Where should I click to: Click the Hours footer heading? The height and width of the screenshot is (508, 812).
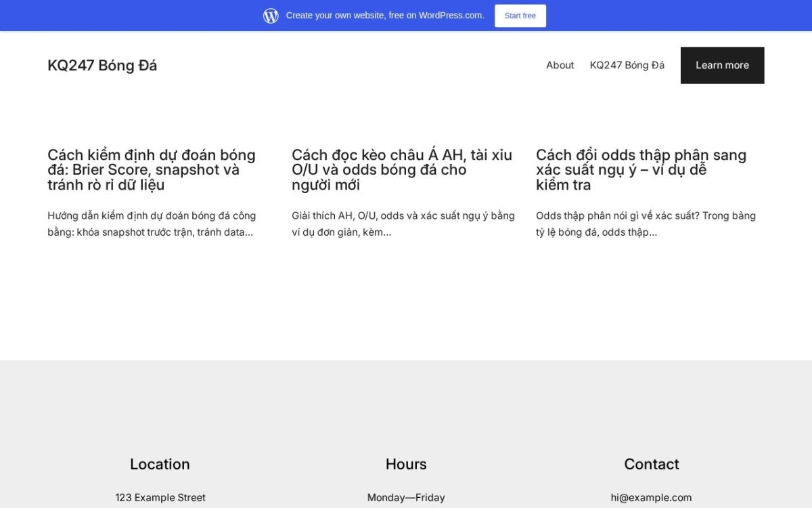pyautogui.click(x=406, y=464)
